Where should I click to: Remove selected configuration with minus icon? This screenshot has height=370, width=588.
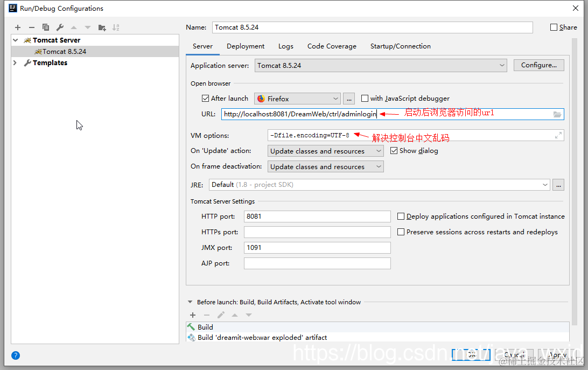pos(31,27)
